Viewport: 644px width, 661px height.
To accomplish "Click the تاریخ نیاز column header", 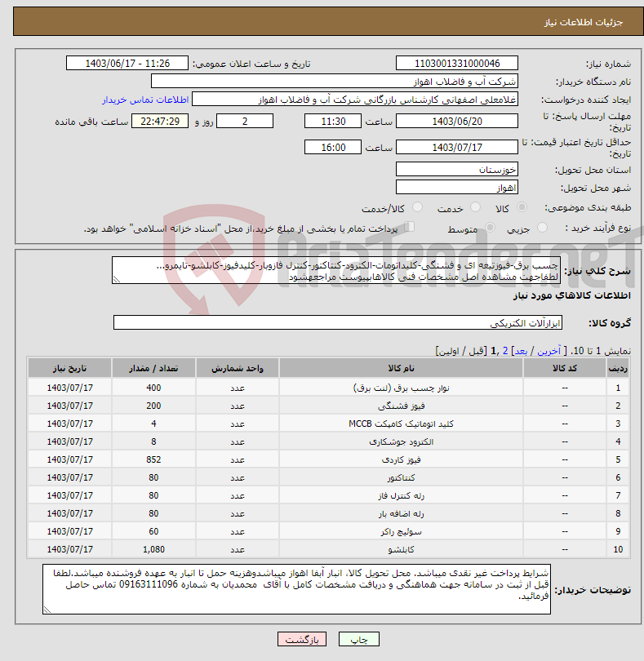I will [70, 368].
